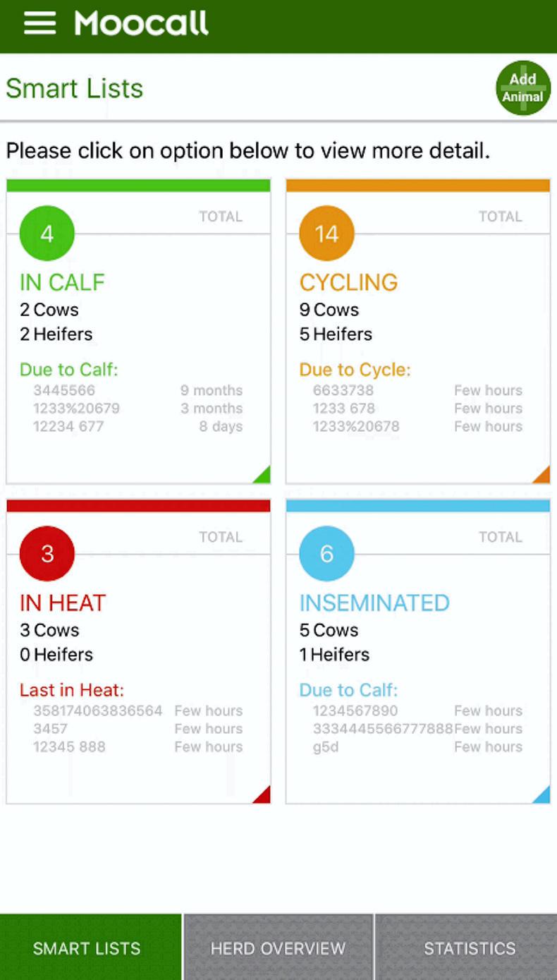Expand In Heat card via red corner triangle
Viewport: 557px width, 980px height.
pos(262,796)
